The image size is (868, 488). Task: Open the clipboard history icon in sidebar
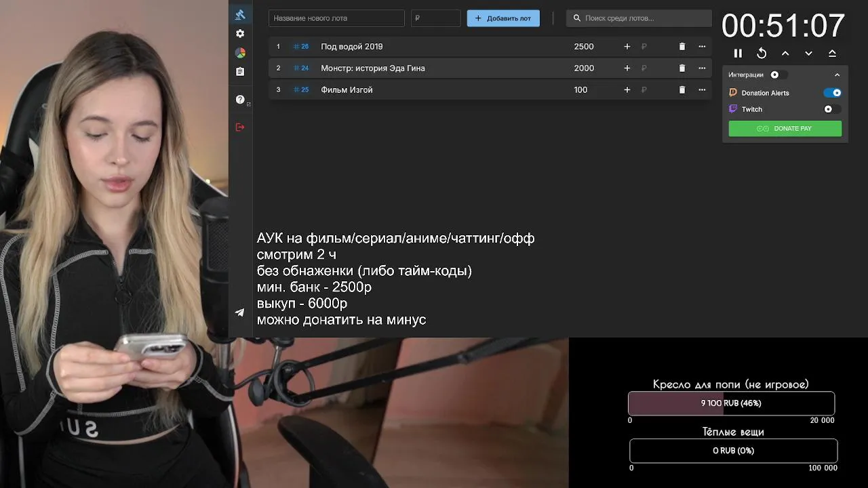240,72
